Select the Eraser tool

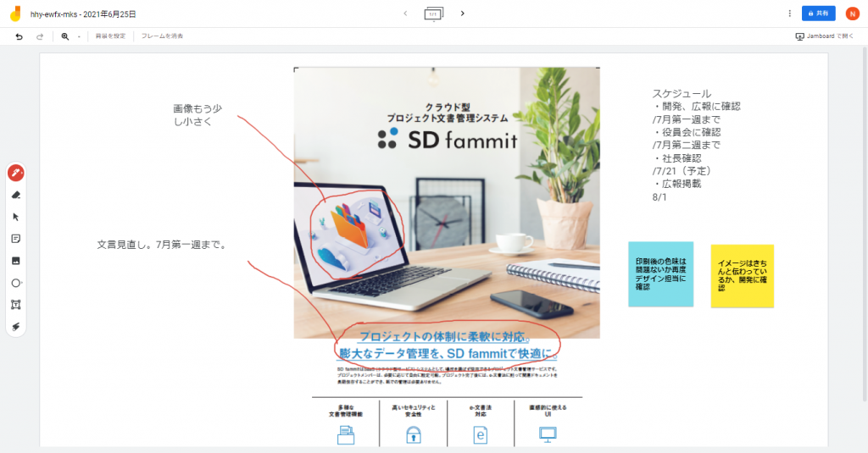(x=16, y=196)
